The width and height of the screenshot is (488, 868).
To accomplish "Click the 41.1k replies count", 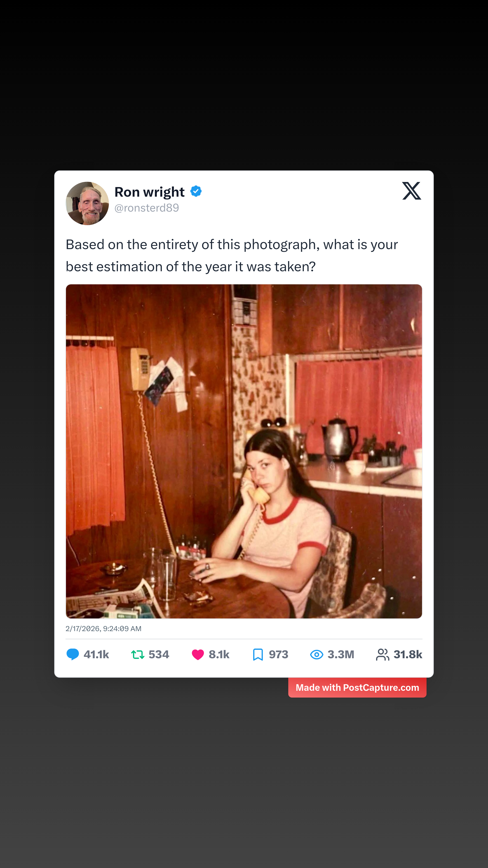I will 96,654.
